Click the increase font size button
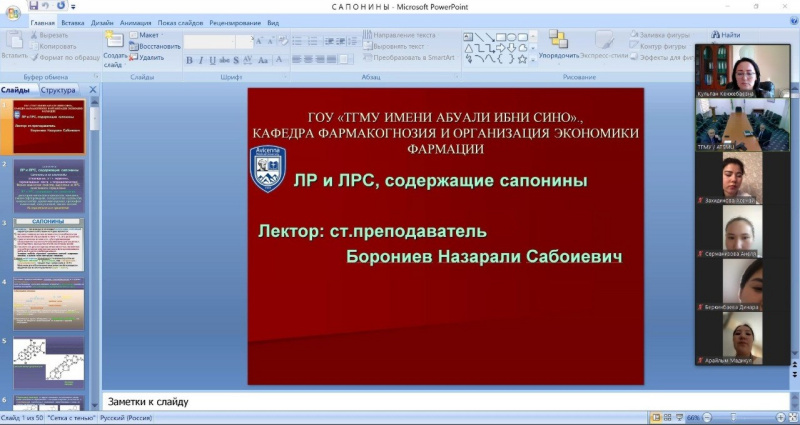This screenshot has width=800, height=425. pyautogui.click(x=259, y=41)
